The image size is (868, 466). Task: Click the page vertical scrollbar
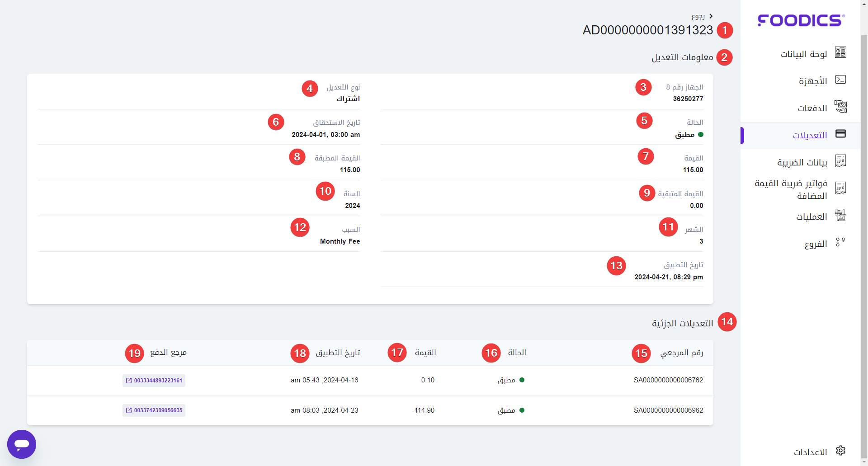tap(864, 226)
